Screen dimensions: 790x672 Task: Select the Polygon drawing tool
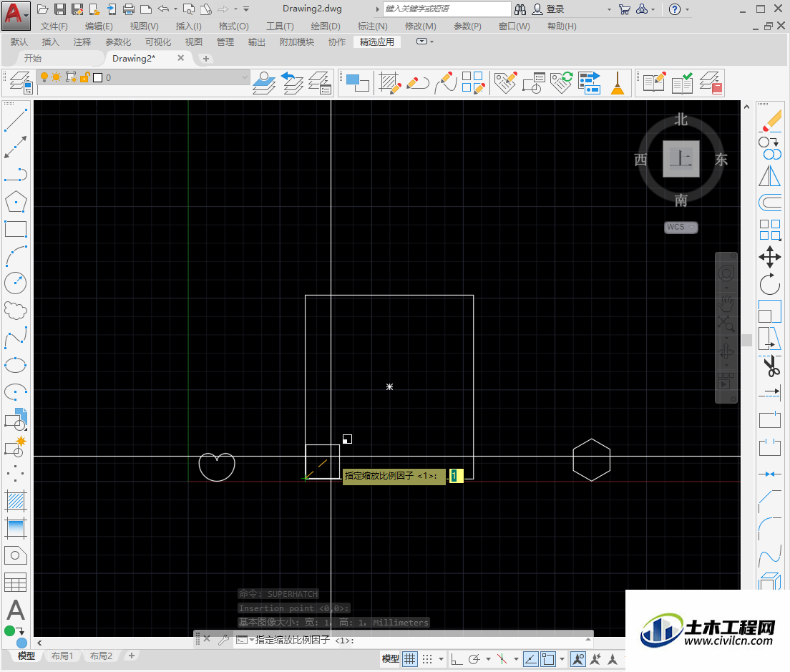tap(16, 202)
